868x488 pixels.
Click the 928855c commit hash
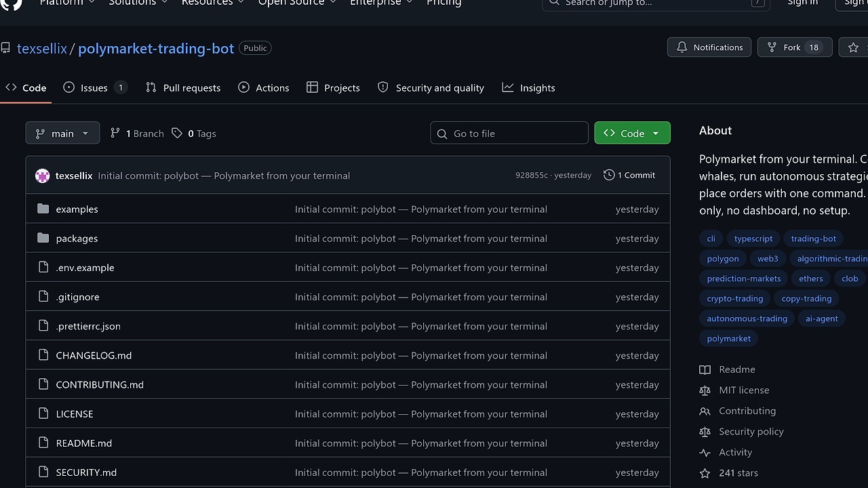[532, 175]
